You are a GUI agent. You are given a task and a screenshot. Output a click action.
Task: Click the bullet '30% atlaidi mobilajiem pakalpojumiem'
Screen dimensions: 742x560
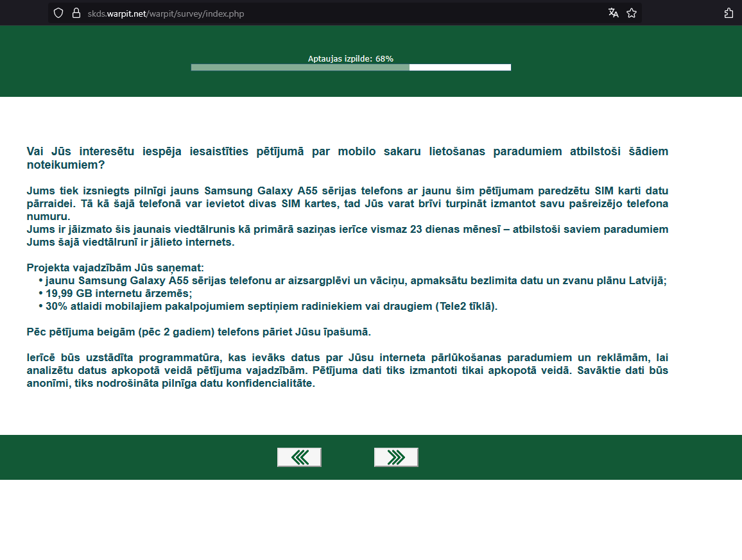pyautogui.click(x=268, y=306)
